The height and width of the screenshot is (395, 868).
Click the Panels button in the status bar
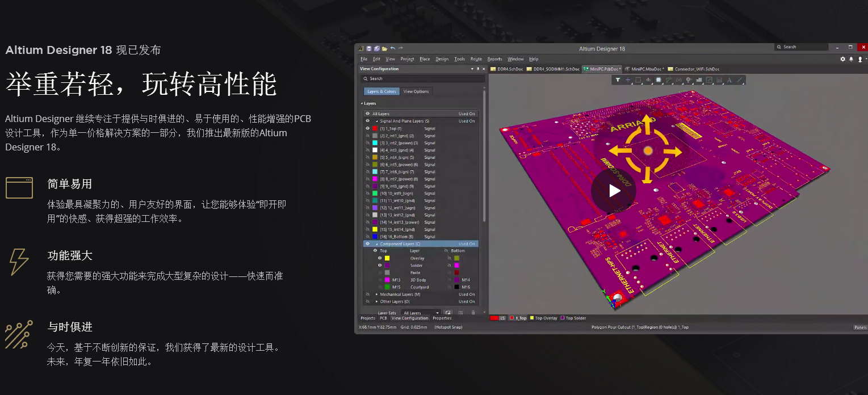(860, 327)
